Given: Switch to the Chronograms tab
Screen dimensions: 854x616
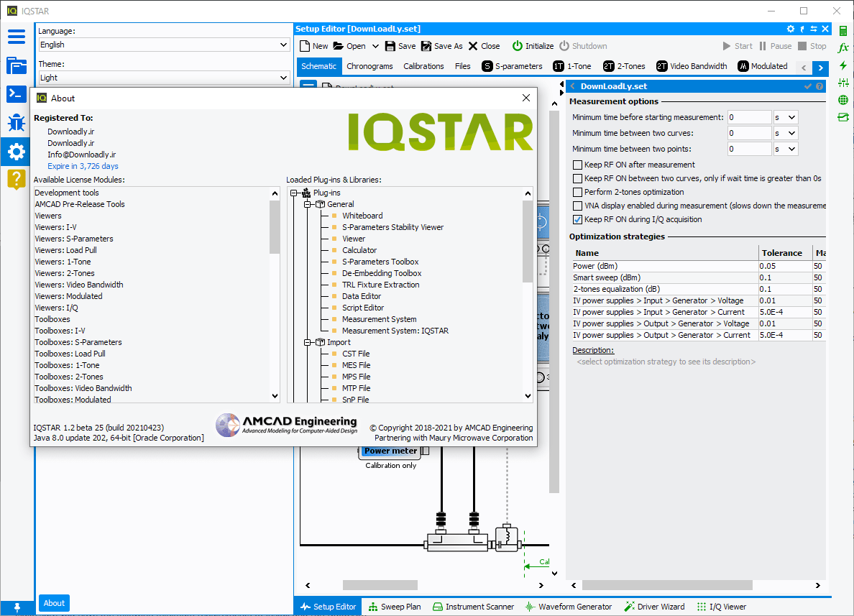Looking at the screenshot, I should click(x=369, y=66).
